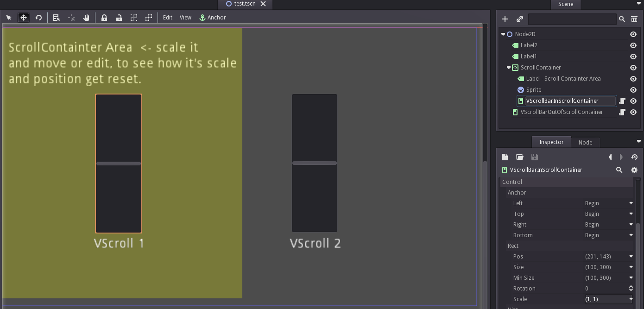Screen dimensions: 644x309
Task: Open the View menu
Action: [185, 18]
